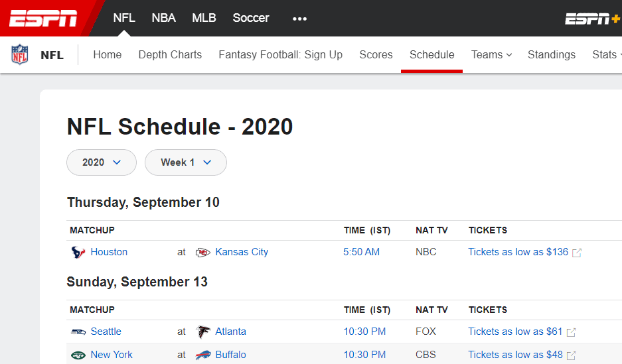Select NBA in the top navigation
Image resolution: width=622 pixels, height=364 pixels.
click(163, 18)
